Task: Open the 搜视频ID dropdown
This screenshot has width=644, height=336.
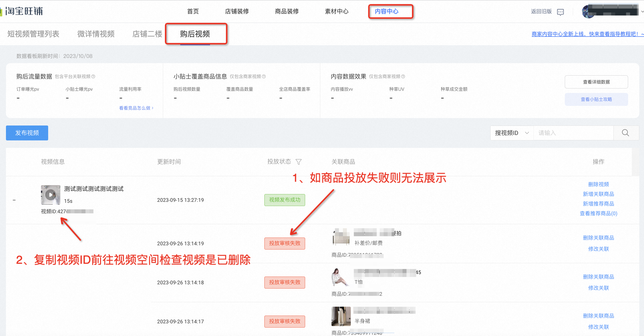Action: pos(512,133)
